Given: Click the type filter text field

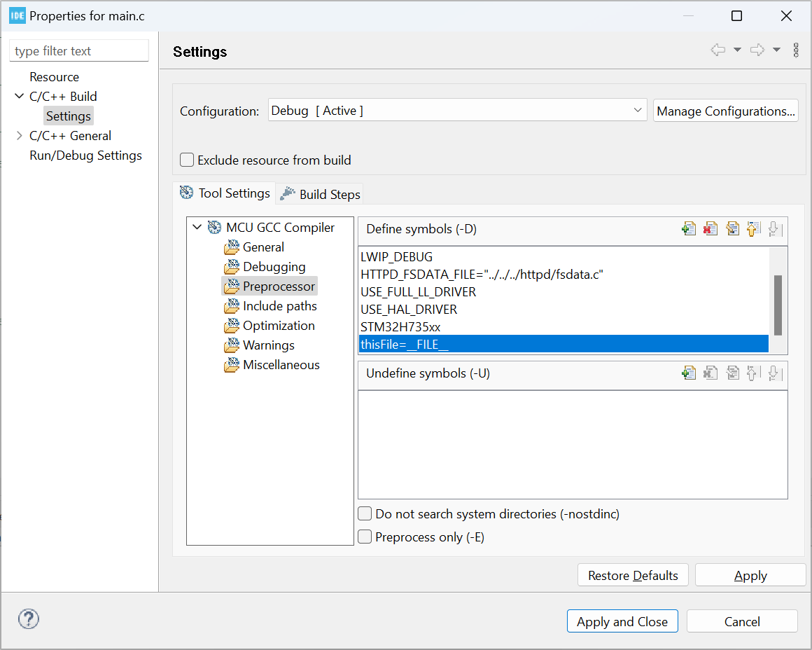Looking at the screenshot, I should 79,51.
